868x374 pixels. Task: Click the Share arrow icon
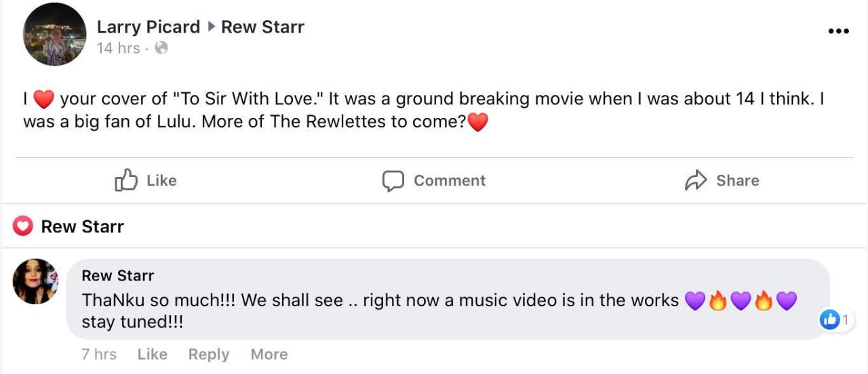point(696,180)
